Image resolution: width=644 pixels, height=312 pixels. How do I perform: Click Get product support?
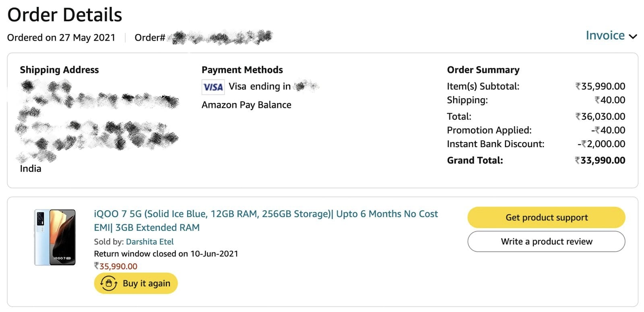click(546, 218)
